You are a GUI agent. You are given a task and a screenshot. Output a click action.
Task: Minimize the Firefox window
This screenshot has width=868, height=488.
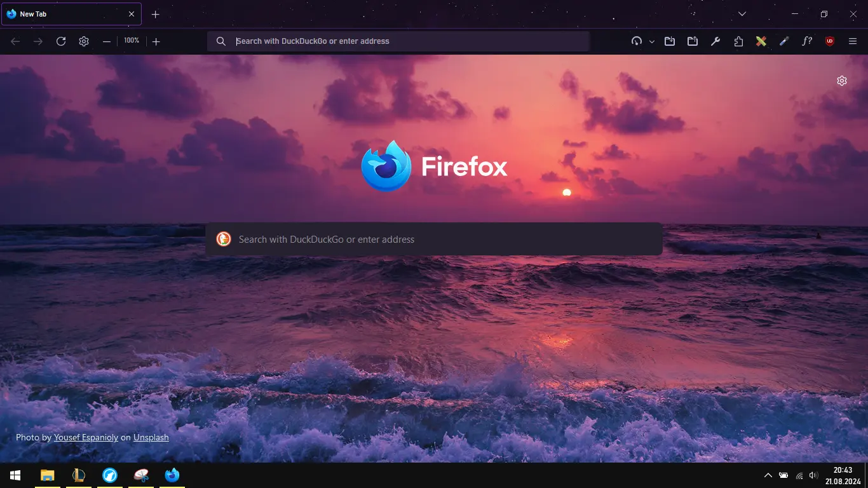tap(795, 14)
